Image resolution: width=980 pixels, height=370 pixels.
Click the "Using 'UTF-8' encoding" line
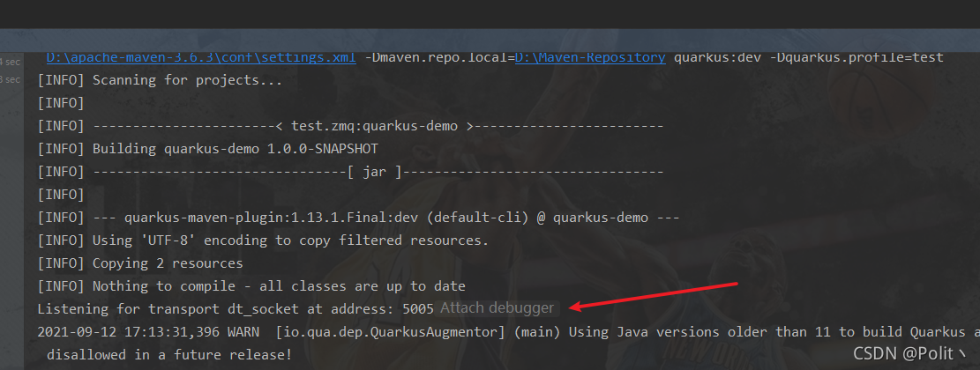(x=263, y=240)
